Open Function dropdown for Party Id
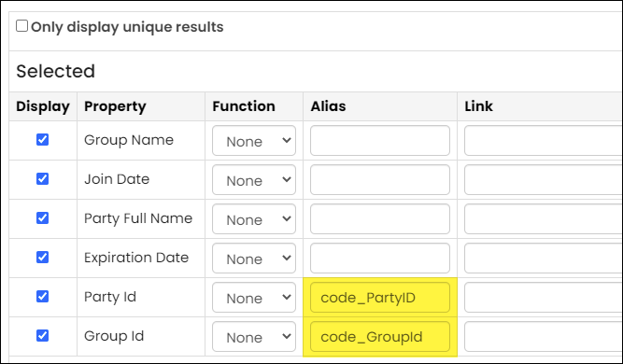This screenshot has height=364, width=623. click(254, 298)
